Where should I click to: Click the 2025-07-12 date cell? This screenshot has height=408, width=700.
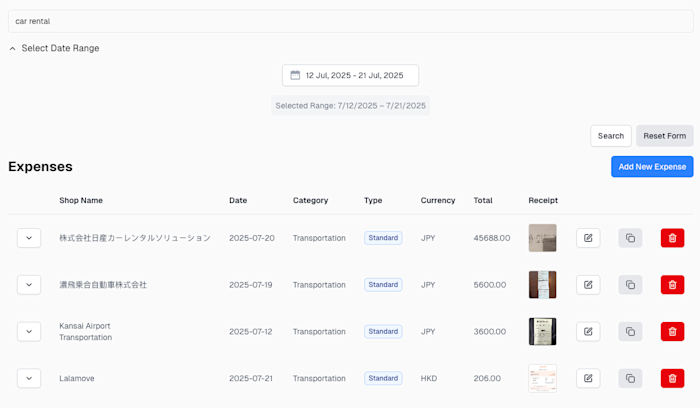pos(250,331)
